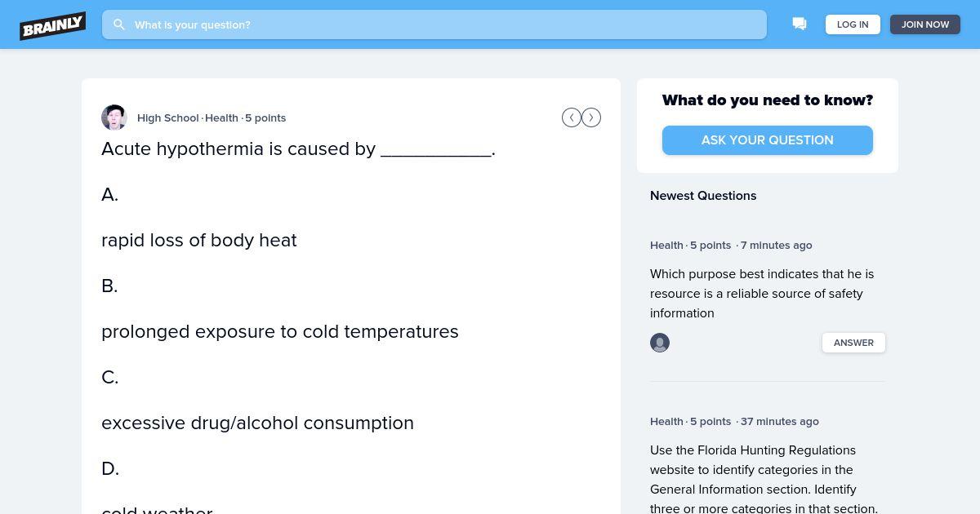
Task: Click ASK YOUR QUESTION button
Action: click(x=768, y=140)
